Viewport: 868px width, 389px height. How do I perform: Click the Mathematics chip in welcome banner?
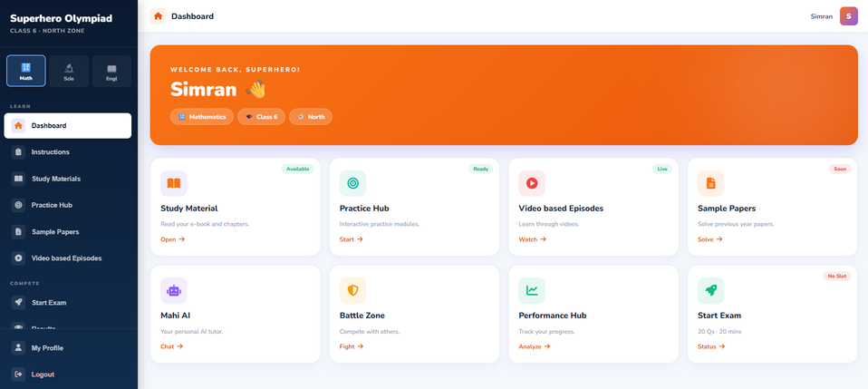click(x=202, y=117)
